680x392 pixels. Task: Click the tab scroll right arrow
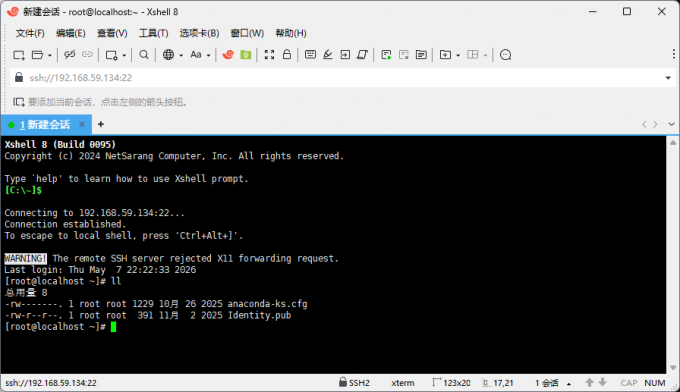click(655, 124)
